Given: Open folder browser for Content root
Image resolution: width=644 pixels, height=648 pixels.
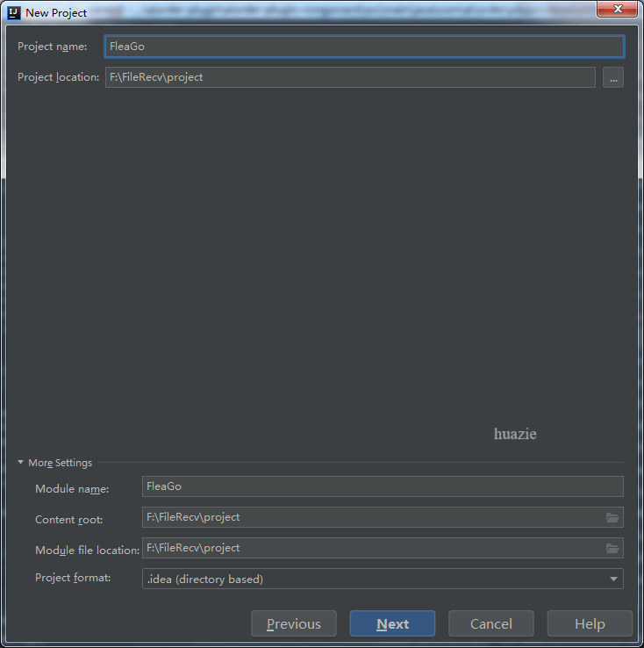Looking at the screenshot, I should click(612, 517).
